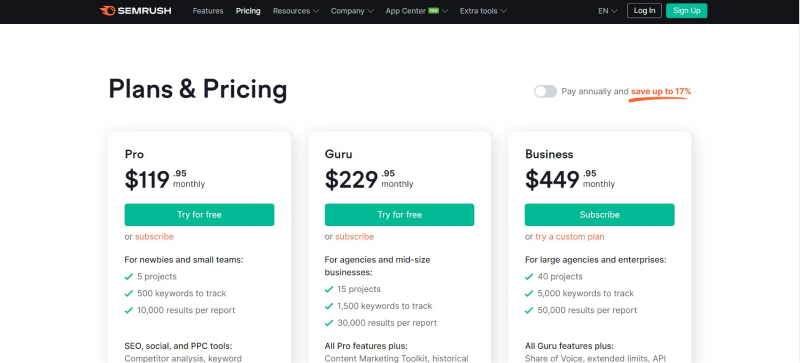Click Subscribe on the Business plan
The width and height of the screenshot is (800, 363).
(x=599, y=214)
